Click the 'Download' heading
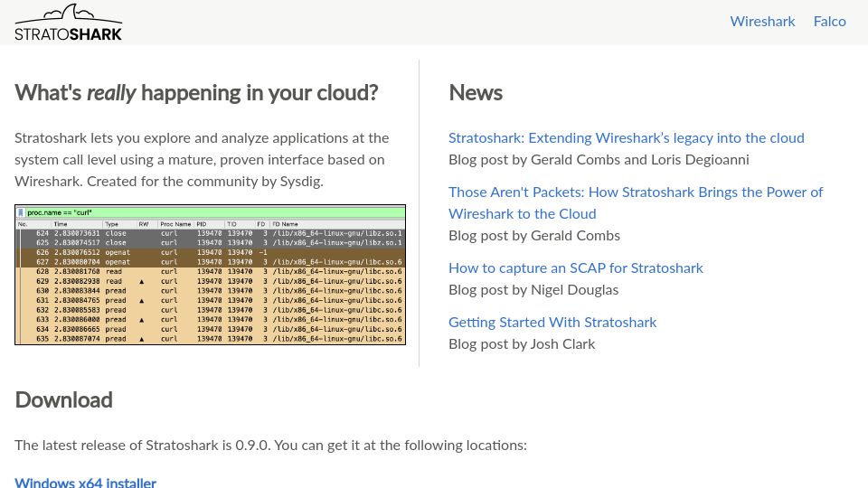Viewport: 868px width, 488px height. coord(63,400)
